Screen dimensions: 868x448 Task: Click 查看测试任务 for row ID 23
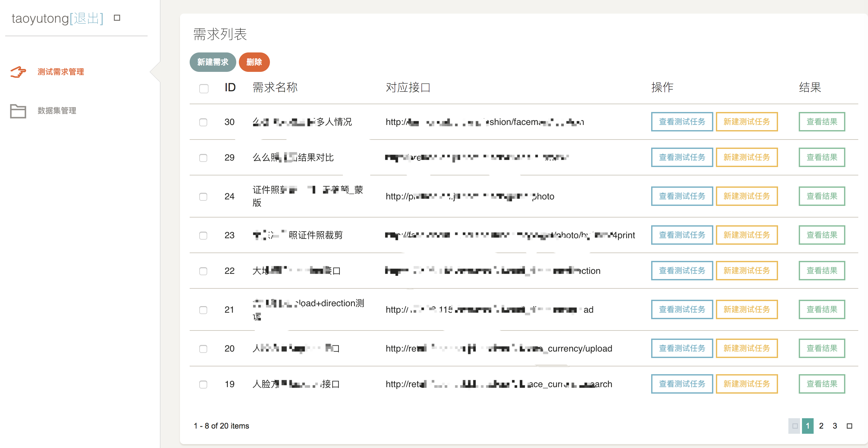click(x=682, y=235)
